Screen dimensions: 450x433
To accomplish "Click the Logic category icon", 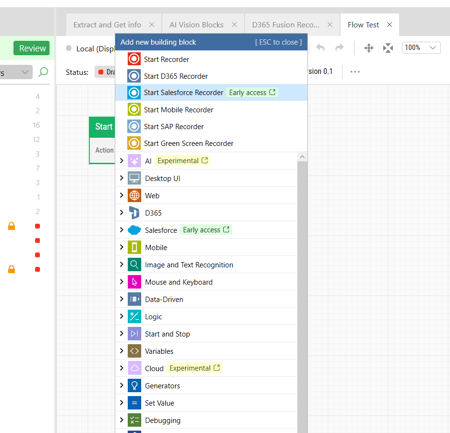I will tap(134, 317).
